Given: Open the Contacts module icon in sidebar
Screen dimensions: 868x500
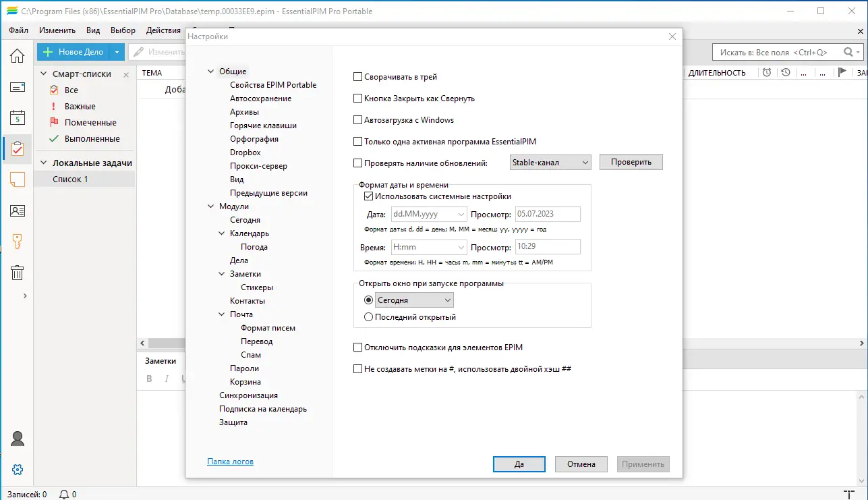Looking at the screenshot, I should pos(17,211).
